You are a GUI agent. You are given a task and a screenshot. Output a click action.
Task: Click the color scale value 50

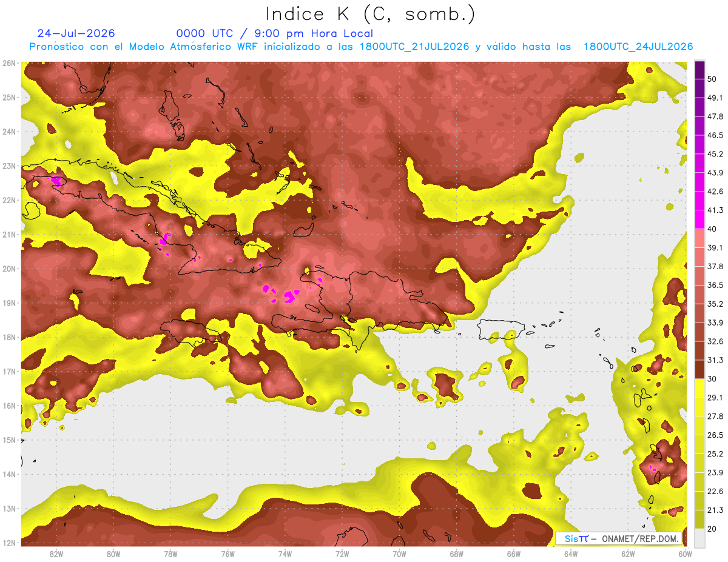[x=713, y=79]
